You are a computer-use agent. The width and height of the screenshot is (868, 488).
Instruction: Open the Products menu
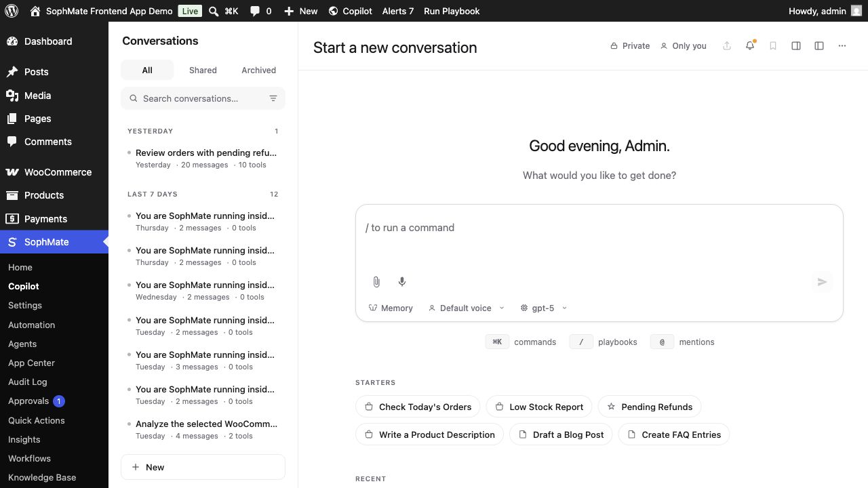54,195
